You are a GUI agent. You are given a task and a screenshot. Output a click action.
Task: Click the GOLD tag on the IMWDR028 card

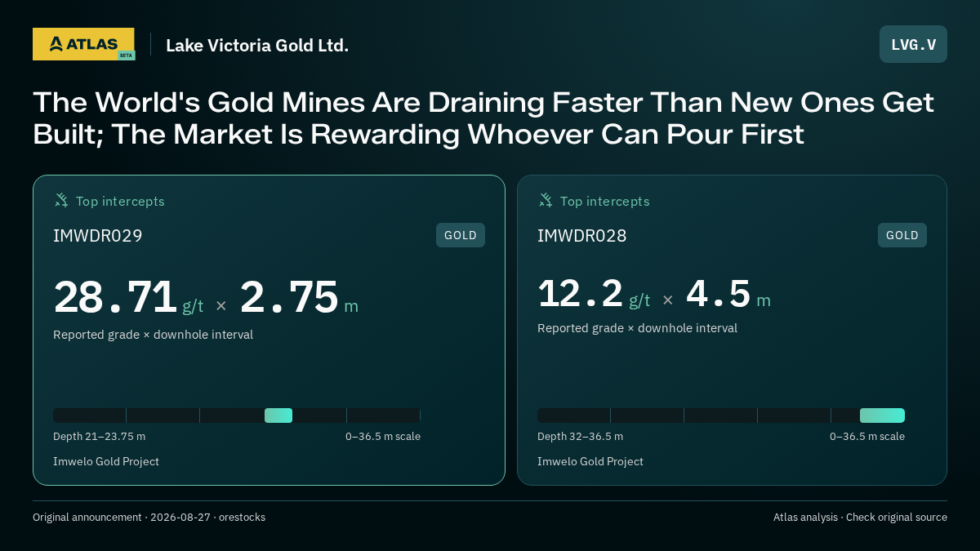coord(902,235)
